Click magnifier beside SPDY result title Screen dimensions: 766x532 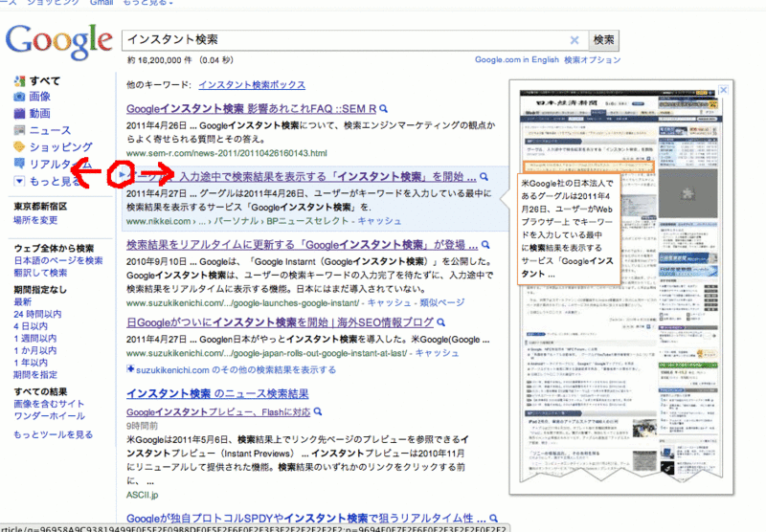[x=493, y=519]
